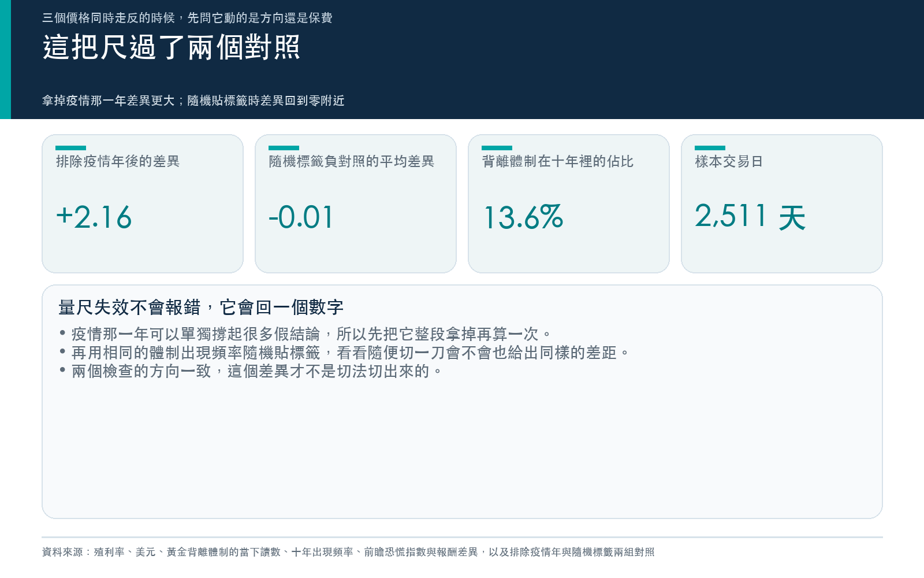Select the bullet starting with 疫情那一年可以單獨撐起
Viewport: 924px width, 578px height.
tap(305, 334)
